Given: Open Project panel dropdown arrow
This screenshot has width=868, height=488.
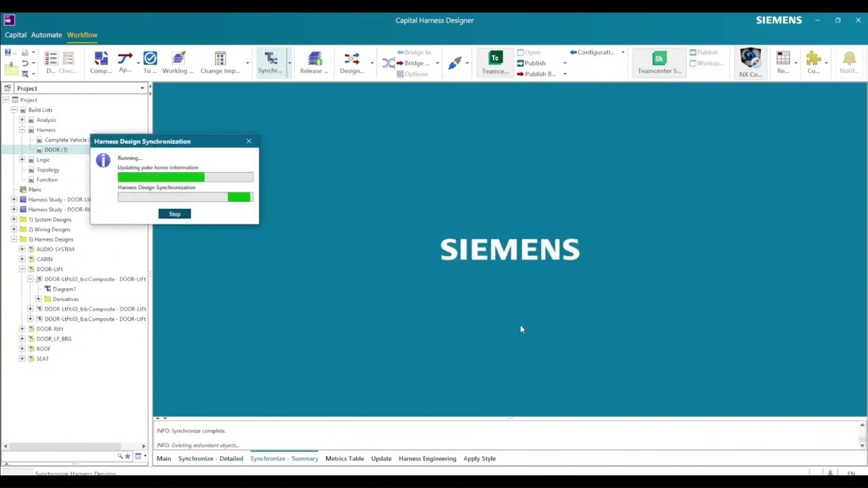Looking at the screenshot, I should [x=142, y=88].
